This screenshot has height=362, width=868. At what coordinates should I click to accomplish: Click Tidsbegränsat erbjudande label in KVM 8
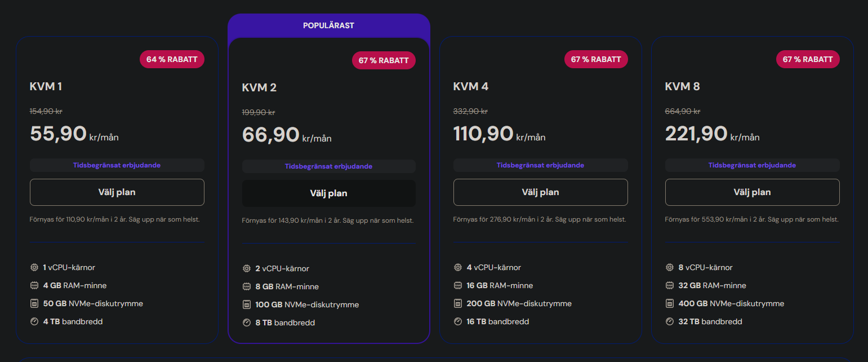click(x=753, y=165)
